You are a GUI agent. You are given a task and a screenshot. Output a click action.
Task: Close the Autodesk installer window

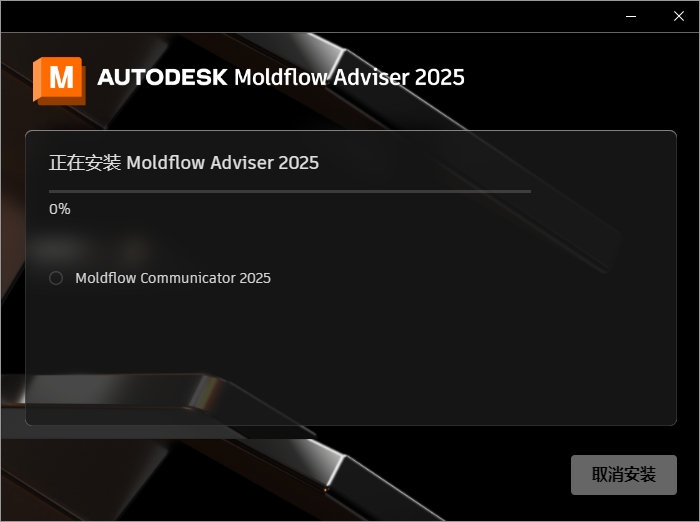pyautogui.click(x=679, y=17)
